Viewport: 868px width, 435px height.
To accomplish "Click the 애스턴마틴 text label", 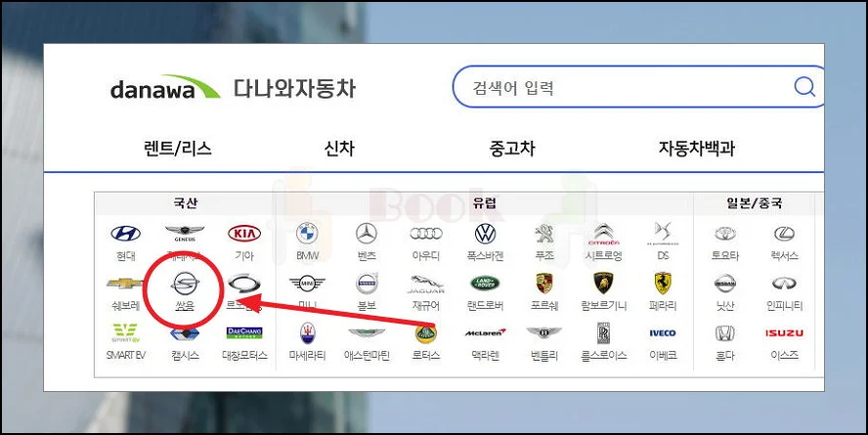I will coord(367,355).
